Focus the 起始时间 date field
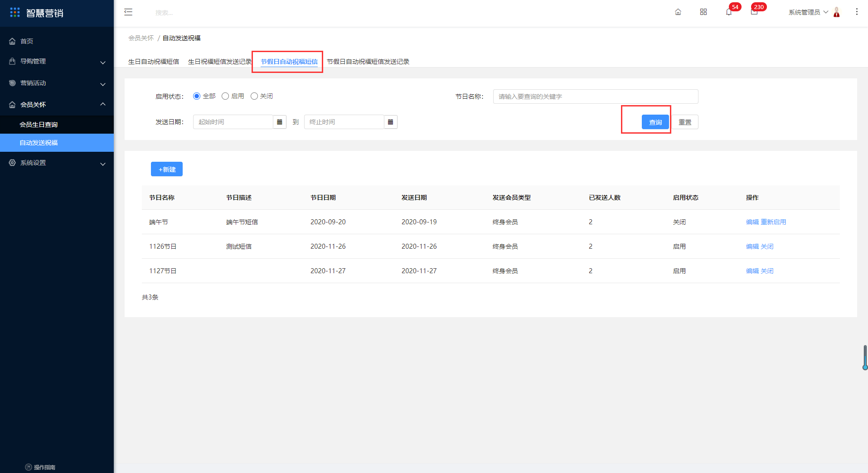 point(233,122)
